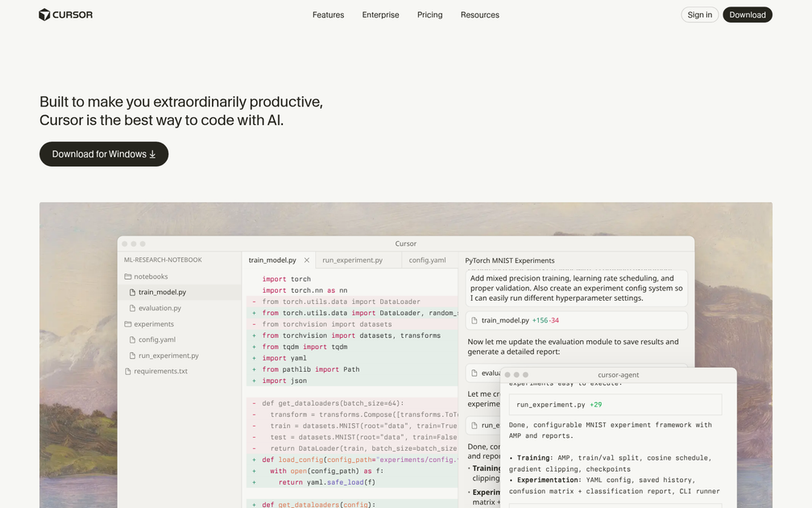Open the Pricing page

pyautogui.click(x=429, y=15)
